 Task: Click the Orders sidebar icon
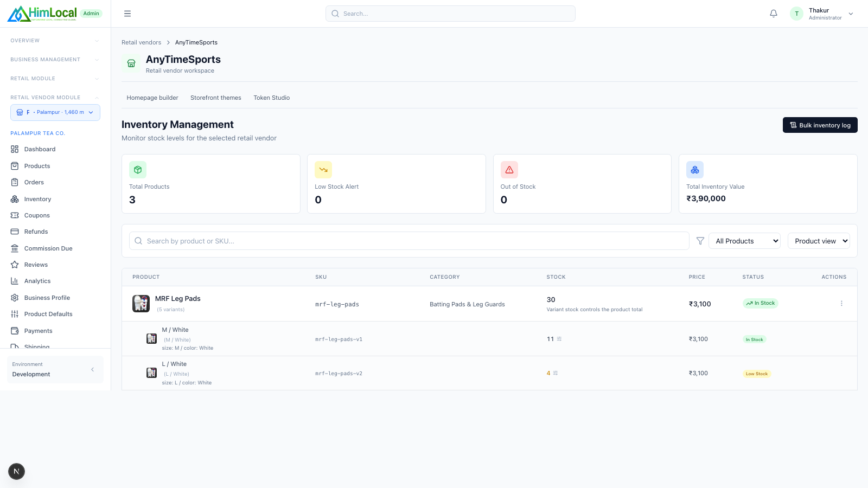(x=15, y=182)
